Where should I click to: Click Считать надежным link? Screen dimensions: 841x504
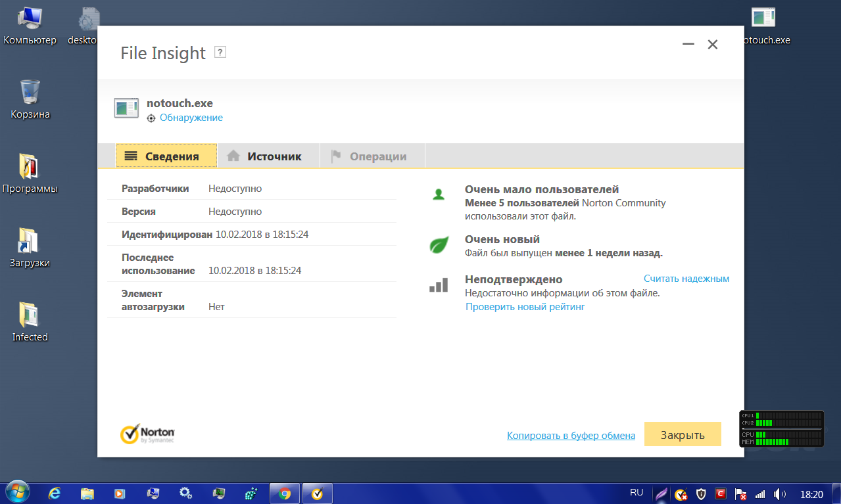point(686,279)
